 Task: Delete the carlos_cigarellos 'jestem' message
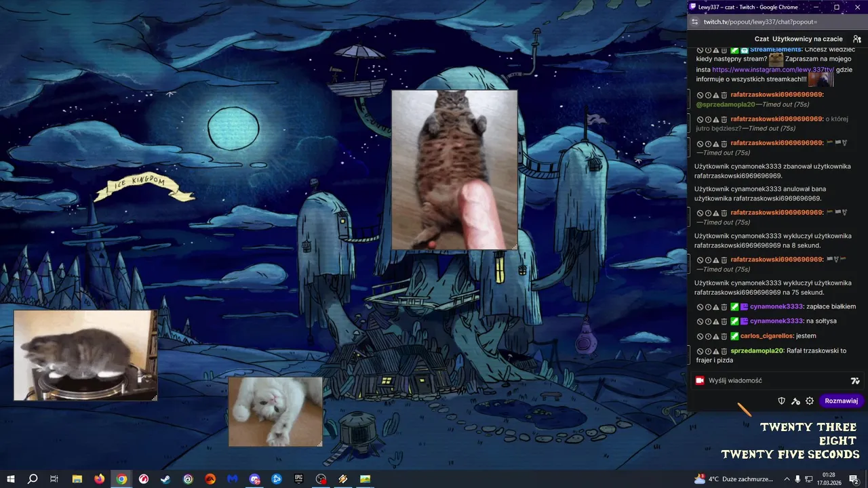tap(724, 336)
